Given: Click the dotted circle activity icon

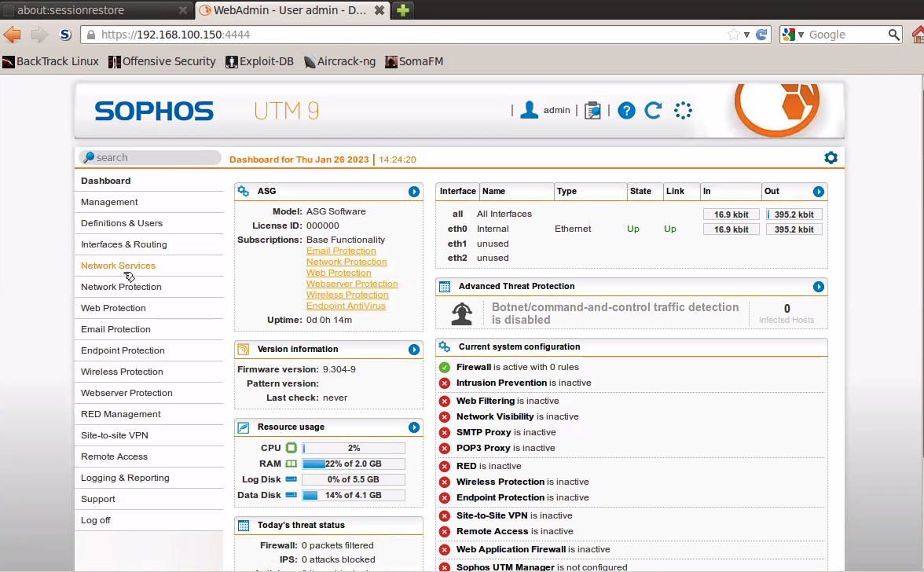Looking at the screenshot, I should pyautogui.click(x=683, y=110).
